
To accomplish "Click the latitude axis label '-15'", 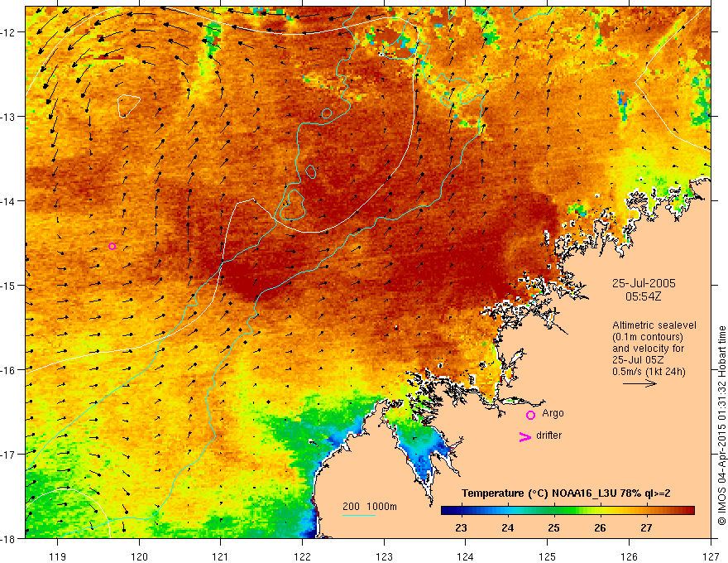I will coord(8,286).
